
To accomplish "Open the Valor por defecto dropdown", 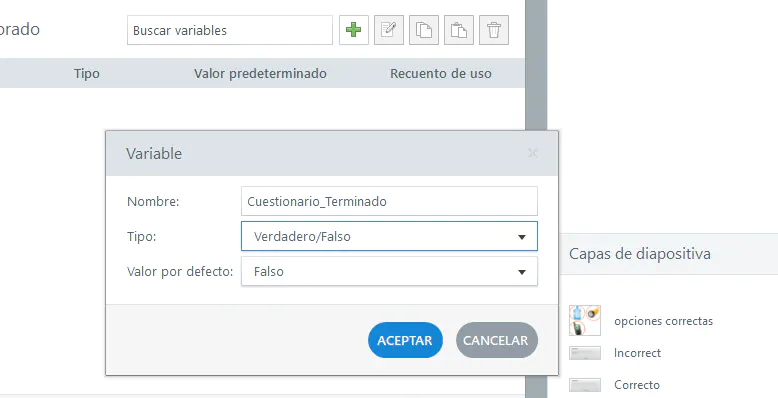I will click(389, 271).
